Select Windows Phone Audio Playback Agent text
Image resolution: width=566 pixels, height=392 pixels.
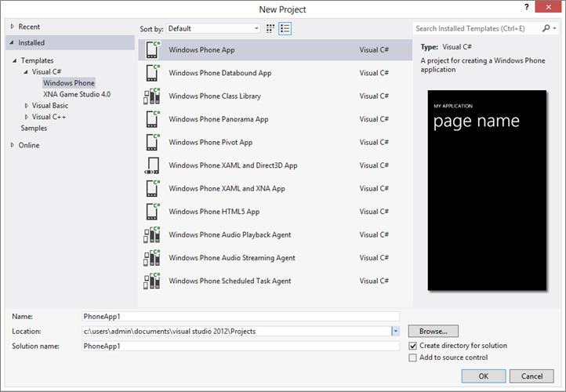(x=230, y=234)
